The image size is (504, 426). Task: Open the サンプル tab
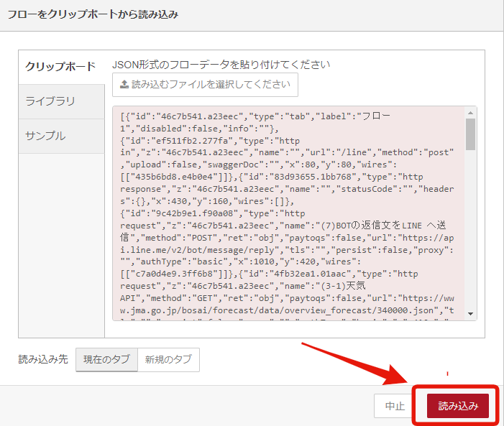coord(61,136)
